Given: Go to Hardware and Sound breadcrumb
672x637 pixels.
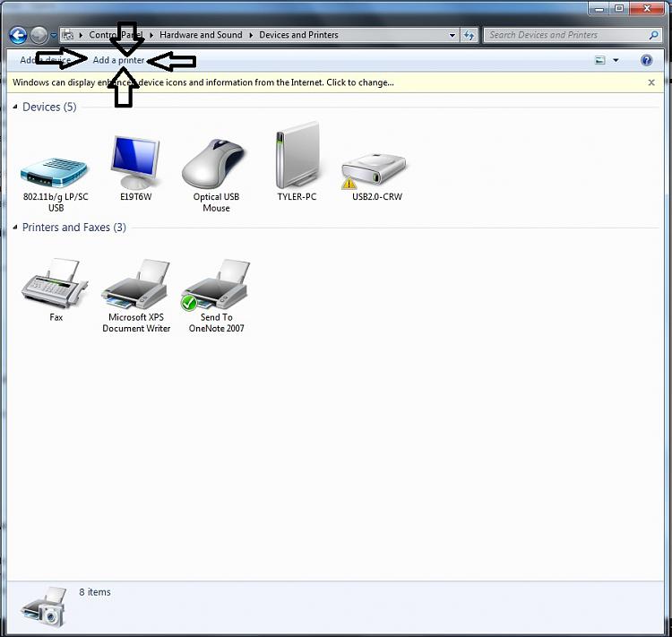Looking at the screenshot, I should pyautogui.click(x=201, y=35).
